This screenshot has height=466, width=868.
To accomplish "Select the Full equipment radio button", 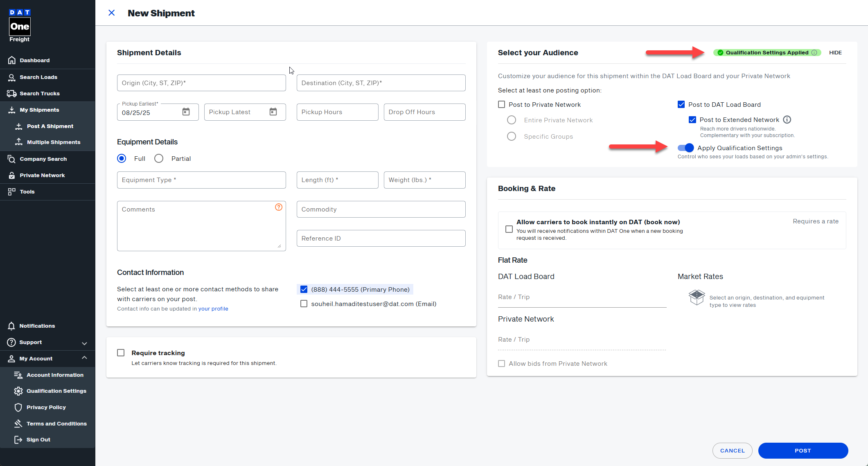I will pos(122,158).
